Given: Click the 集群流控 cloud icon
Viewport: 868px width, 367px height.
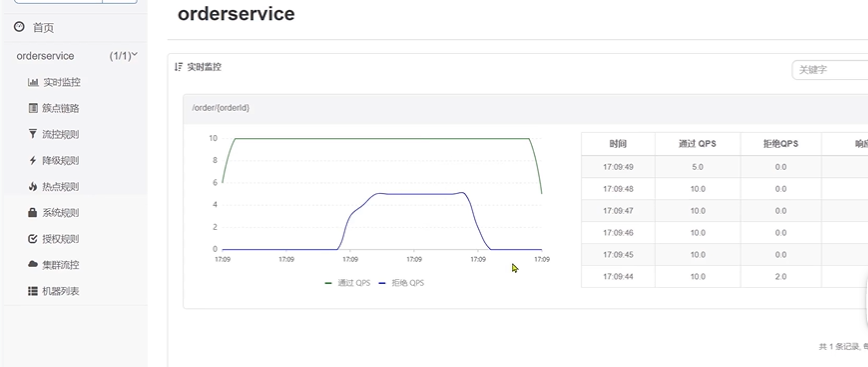Looking at the screenshot, I should click(x=33, y=265).
